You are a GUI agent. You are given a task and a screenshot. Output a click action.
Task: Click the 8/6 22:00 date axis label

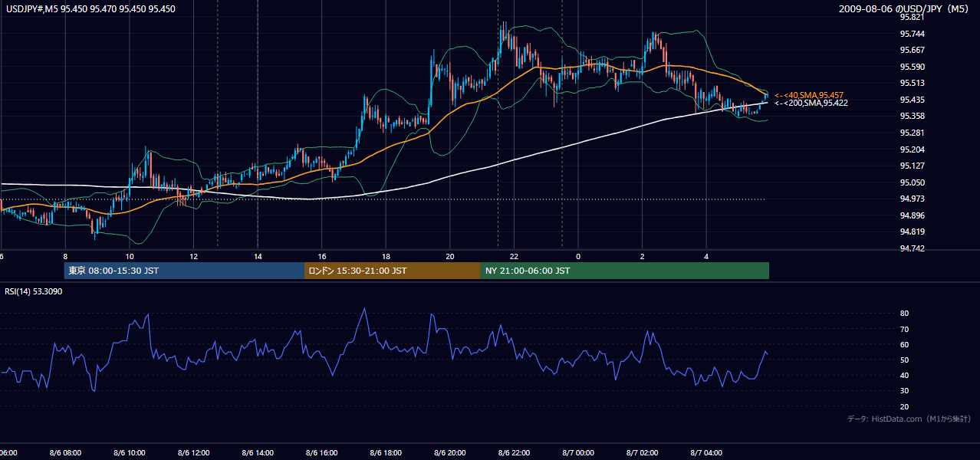[x=515, y=453]
